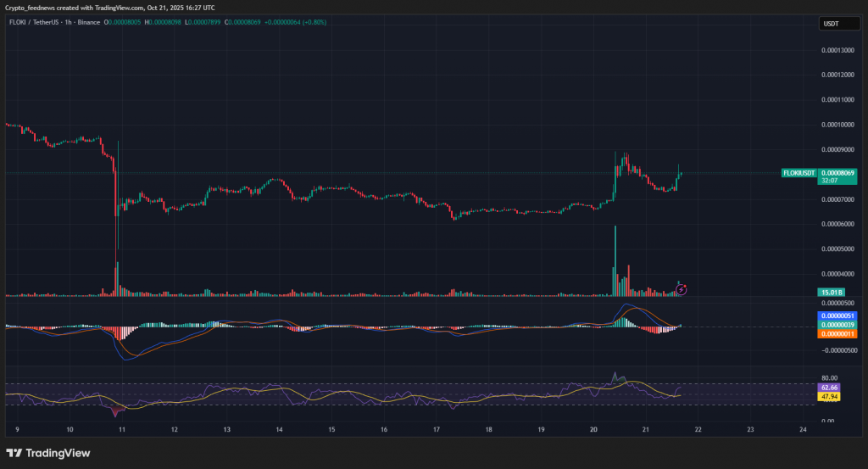Click date label 9 on the time axis
The height and width of the screenshot is (469, 868).
17,430
